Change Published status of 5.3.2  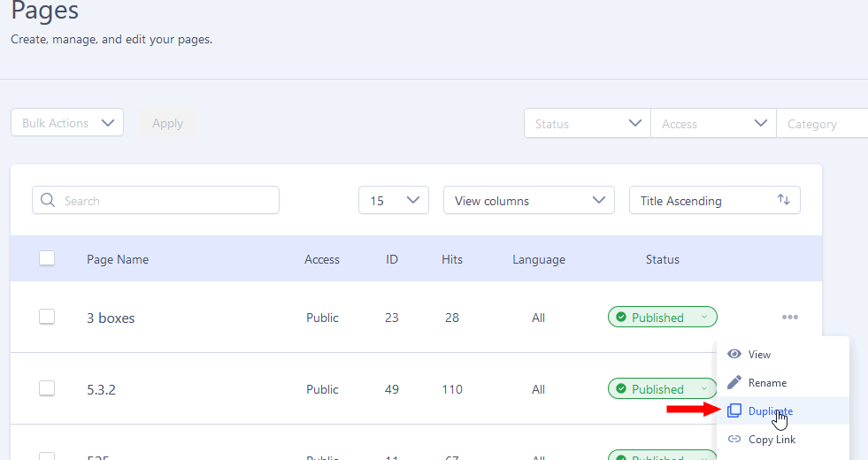pyautogui.click(x=662, y=389)
